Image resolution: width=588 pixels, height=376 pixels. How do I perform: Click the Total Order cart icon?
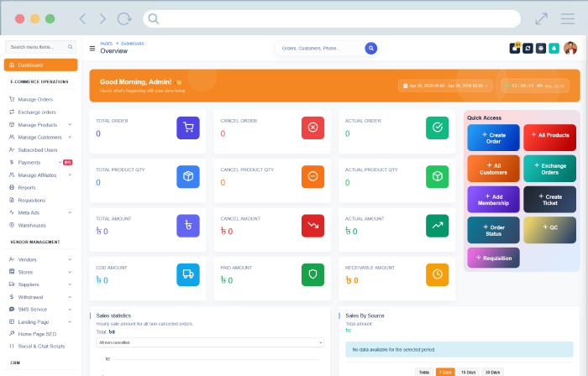pyautogui.click(x=188, y=128)
